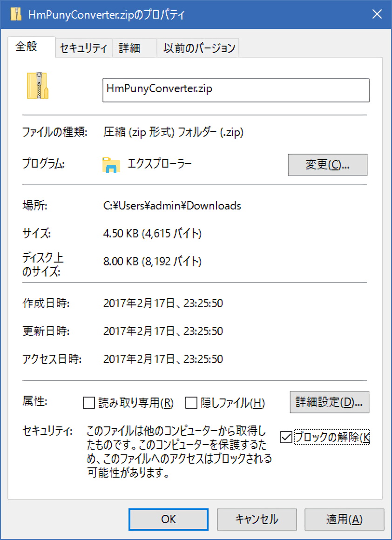Toggle the 隠しファイル (hidden file) checkbox
Screen dimensions: 392x540
tap(191, 403)
